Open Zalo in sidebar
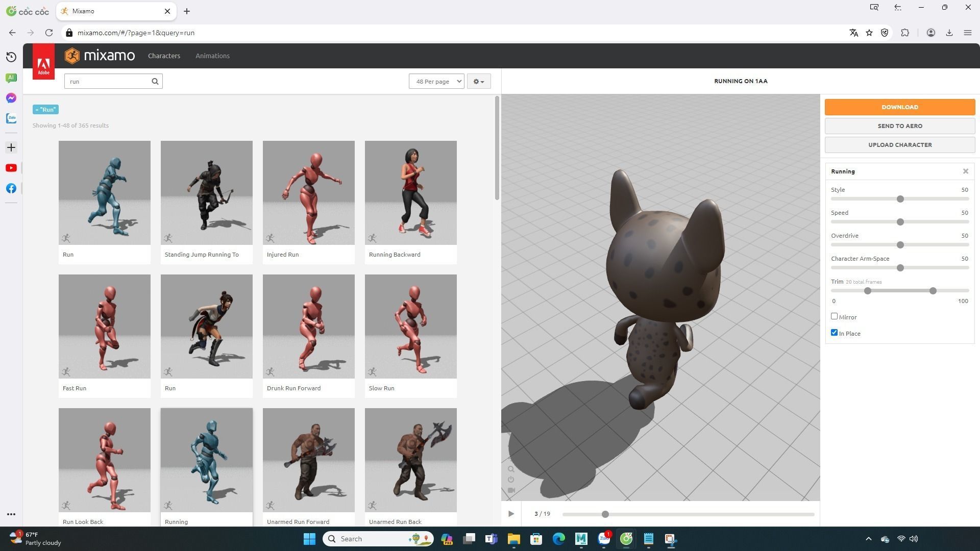Image resolution: width=980 pixels, height=551 pixels. point(11,118)
